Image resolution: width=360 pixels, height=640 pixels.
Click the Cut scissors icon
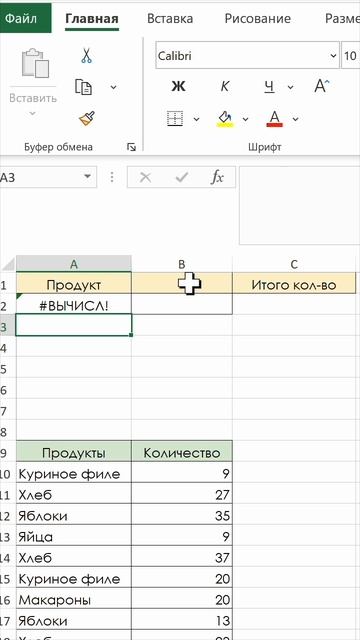(86, 56)
